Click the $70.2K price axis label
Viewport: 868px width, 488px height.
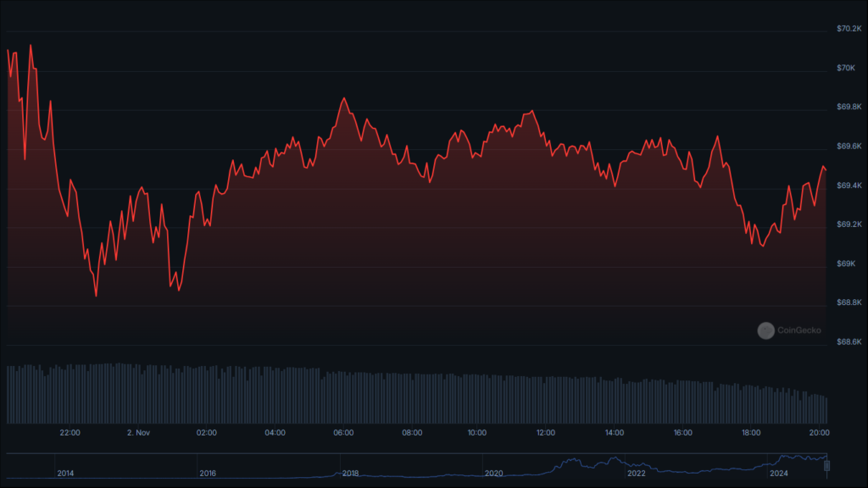pyautogui.click(x=849, y=28)
